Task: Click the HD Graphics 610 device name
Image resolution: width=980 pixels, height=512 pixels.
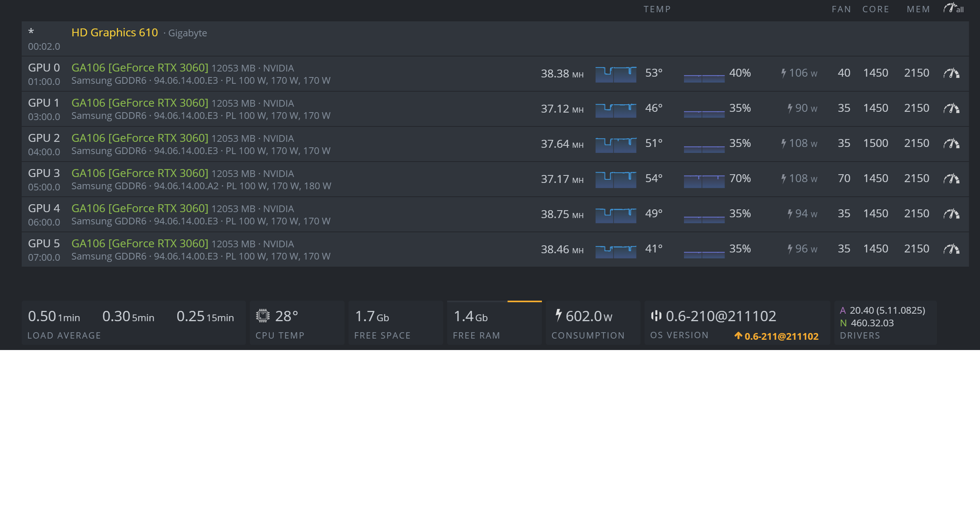Action: point(114,32)
